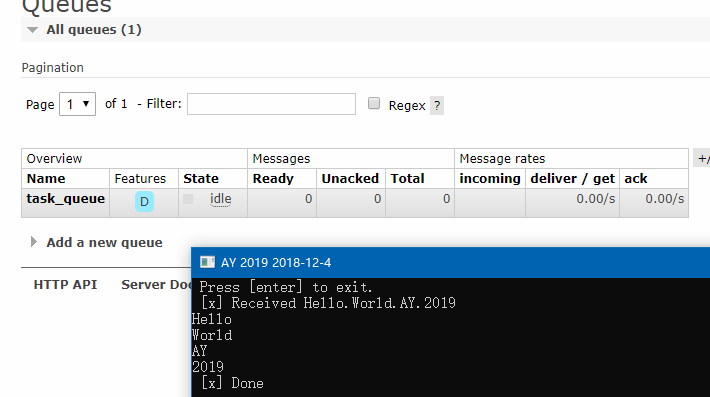Screen dimensions: 710x397
Task: Enable the Regex checkbox
Action: tap(374, 104)
